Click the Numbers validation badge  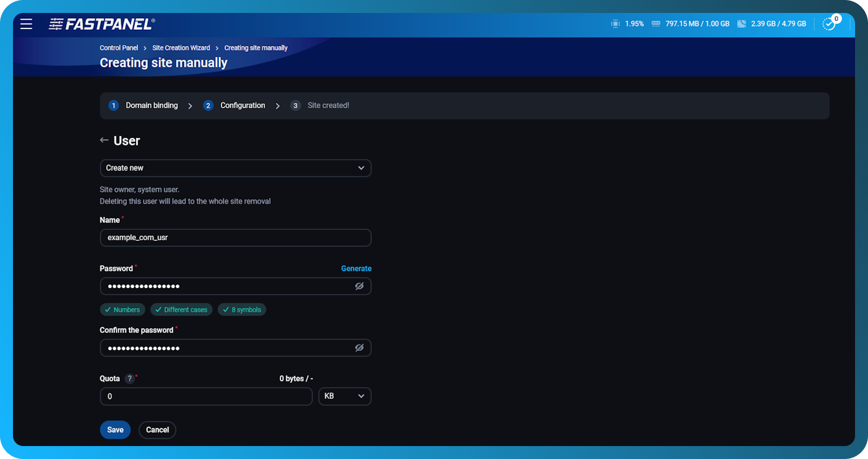point(122,309)
